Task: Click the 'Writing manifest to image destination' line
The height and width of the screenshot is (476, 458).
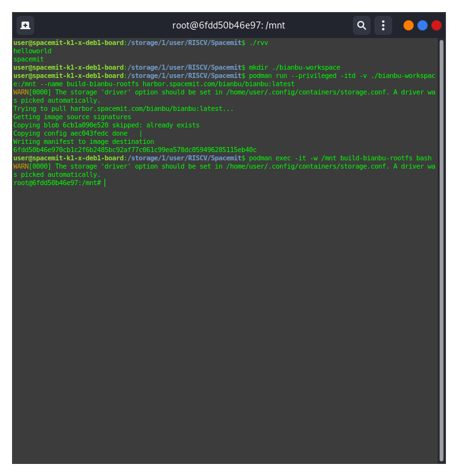Action: click(x=84, y=141)
